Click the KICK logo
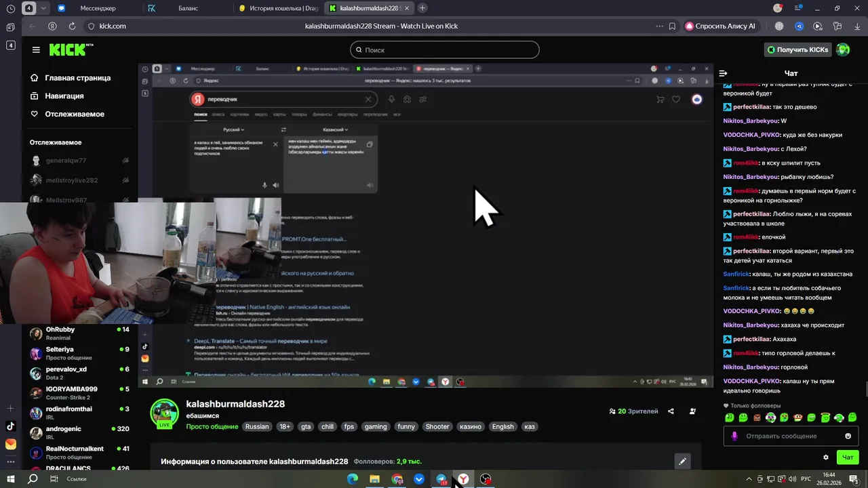The image size is (868, 488). [71, 49]
